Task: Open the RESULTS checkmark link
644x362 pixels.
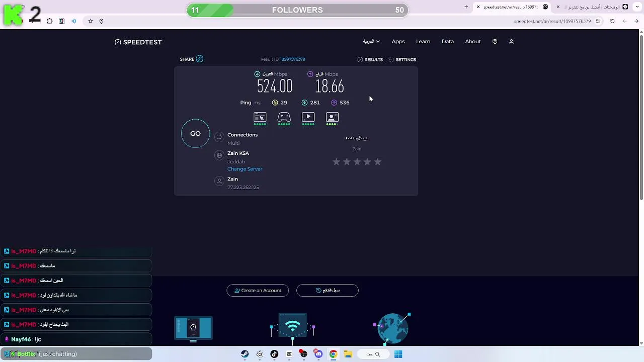Action: point(370,59)
